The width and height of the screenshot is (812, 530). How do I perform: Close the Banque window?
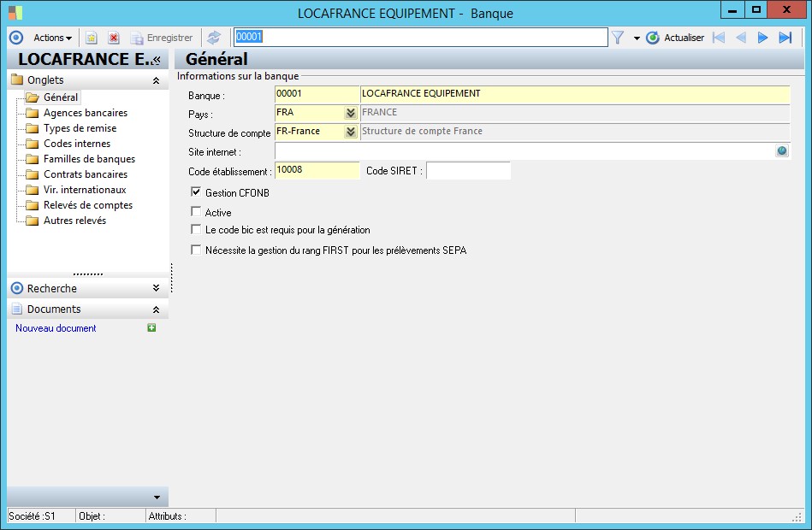pos(786,10)
